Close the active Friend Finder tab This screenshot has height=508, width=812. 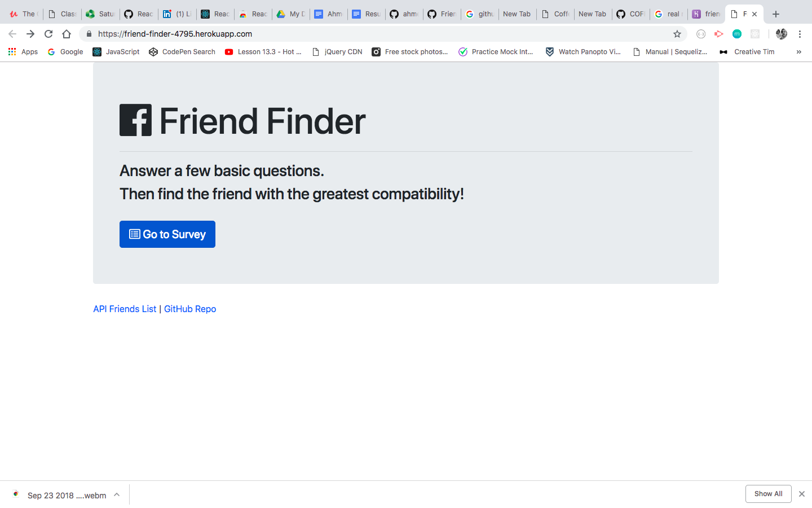[x=754, y=14]
